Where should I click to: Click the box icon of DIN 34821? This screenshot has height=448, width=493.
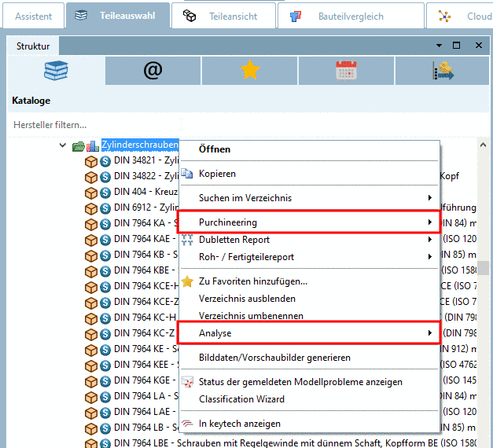91,162
